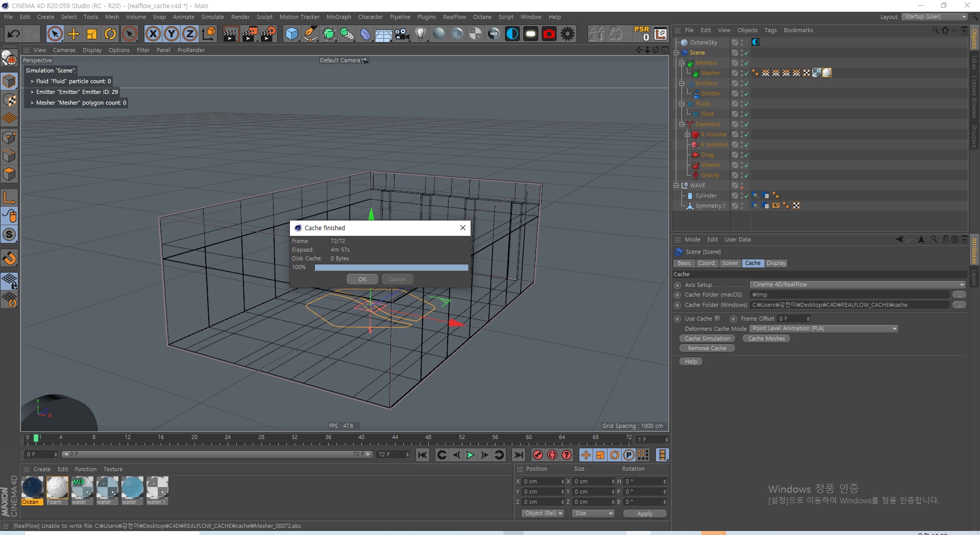Open Deformers Cache Mode dropdown
The image size is (980, 535).
[824, 329]
